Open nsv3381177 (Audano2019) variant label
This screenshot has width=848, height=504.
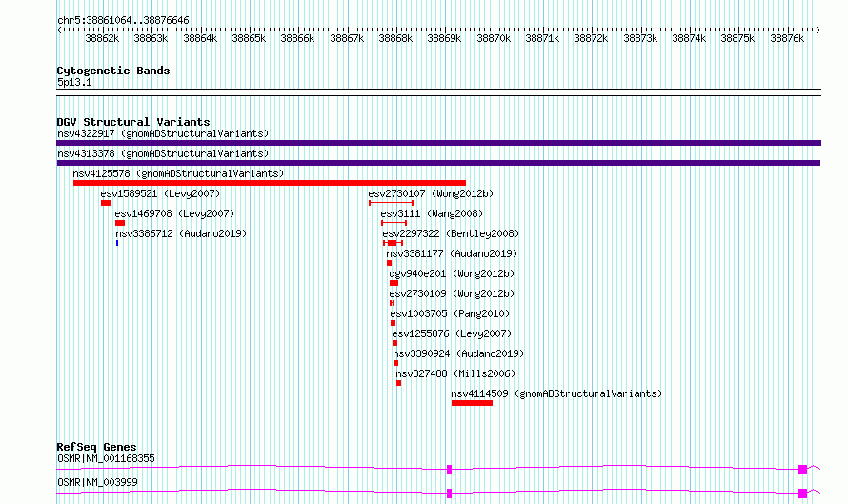(x=452, y=253)
